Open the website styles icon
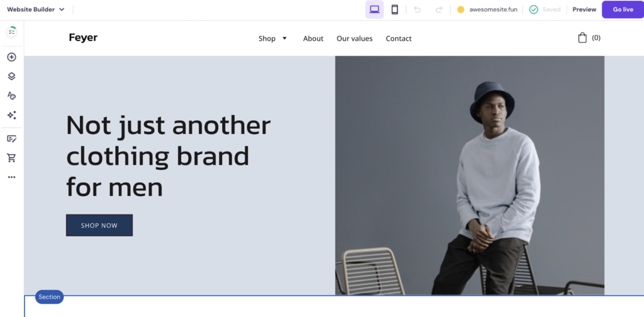 pos(11,96)
